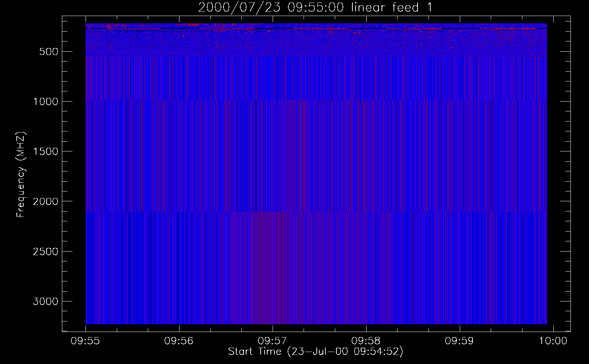Click the 'Frequency (MHZ)' axis label
Screen dimensions: 589x364
[21, 175]
